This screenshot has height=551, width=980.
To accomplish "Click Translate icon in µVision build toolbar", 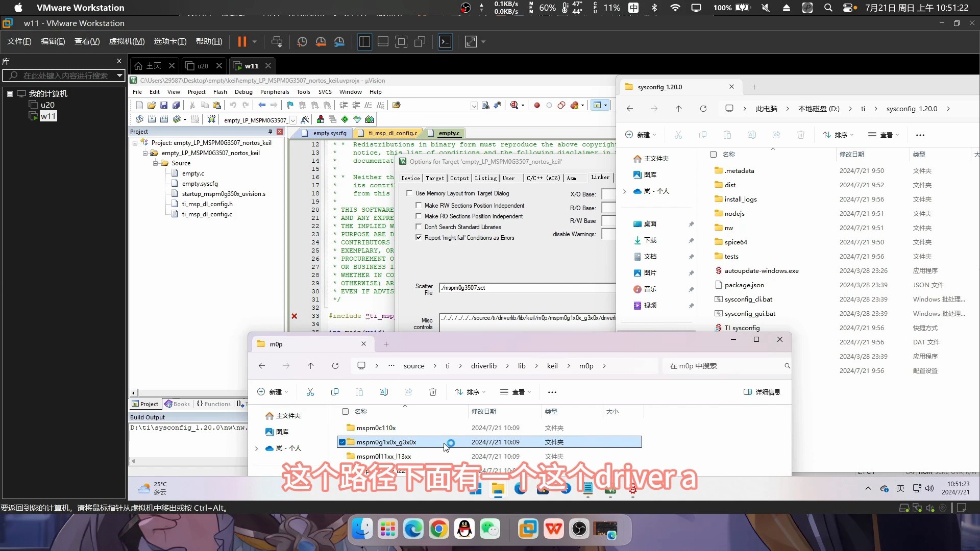I will [139, 119].
